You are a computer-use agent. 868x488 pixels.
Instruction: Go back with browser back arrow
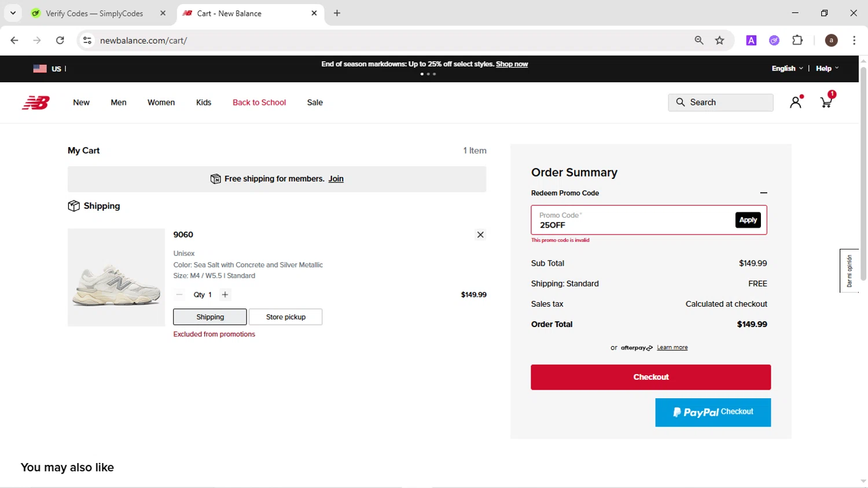(14, 41)
